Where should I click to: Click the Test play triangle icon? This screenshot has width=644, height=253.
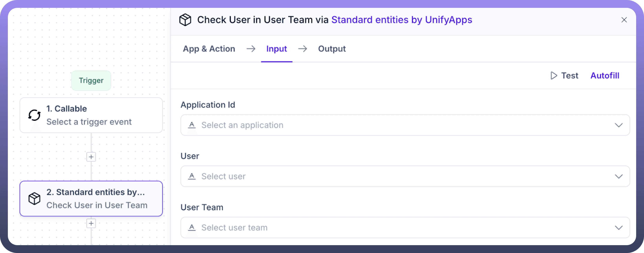[x=553, y=76]
